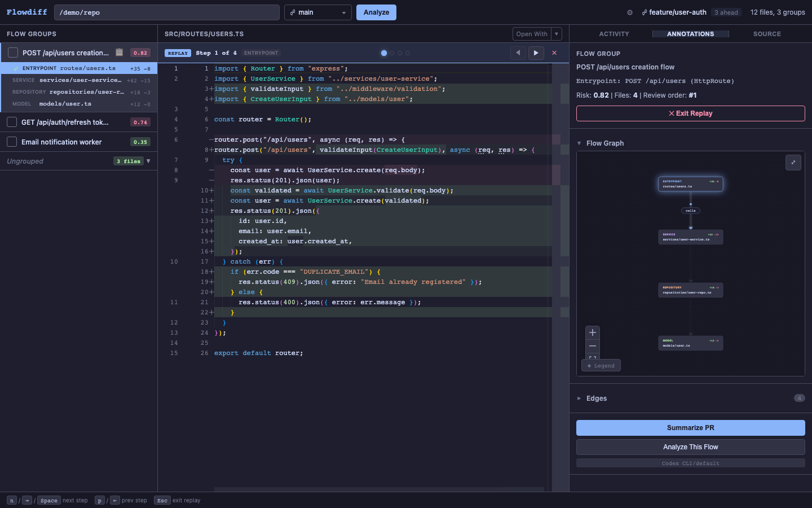Check the Email notification worker checkbox
The image size is (812, 508).
coord(12,142)
